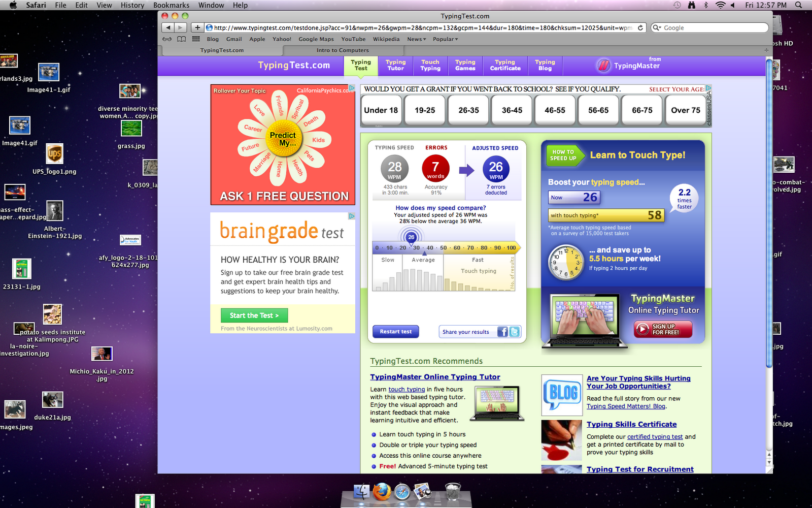Open new tab with plus at tab bar
The width and height of the screenshot is (812, 508).
click(x=766, y=50)
